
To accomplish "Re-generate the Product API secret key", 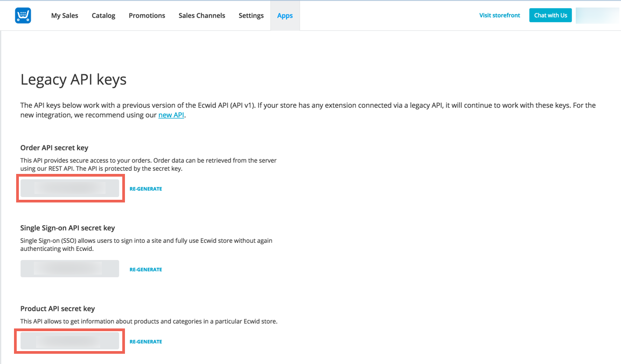I will [146, 342].
